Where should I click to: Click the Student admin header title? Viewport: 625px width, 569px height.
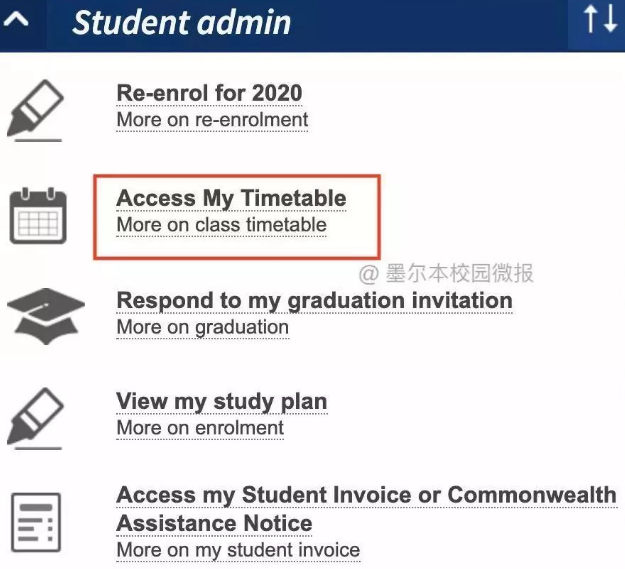pyautogui.click(x=182, y=22)
